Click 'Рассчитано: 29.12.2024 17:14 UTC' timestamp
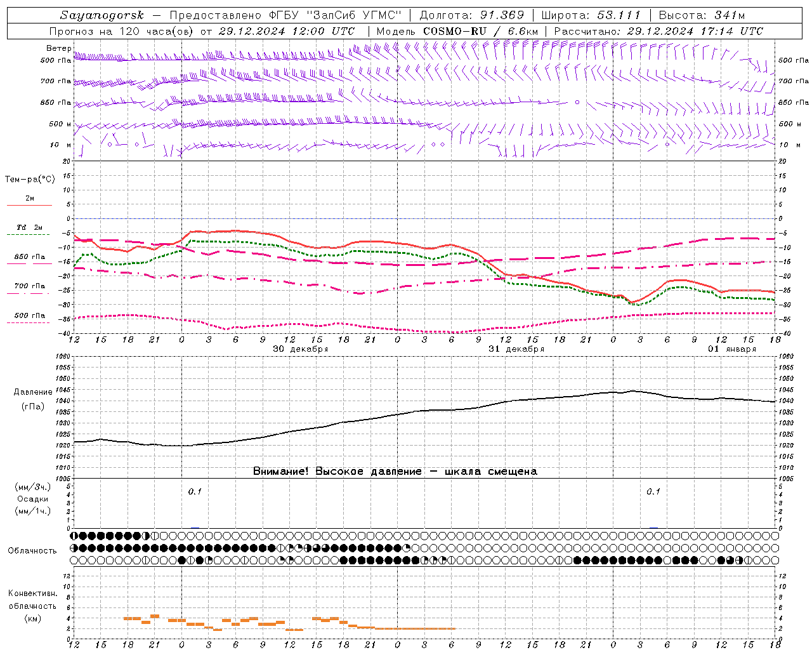The image size is (812, 650). coord(658,31)
